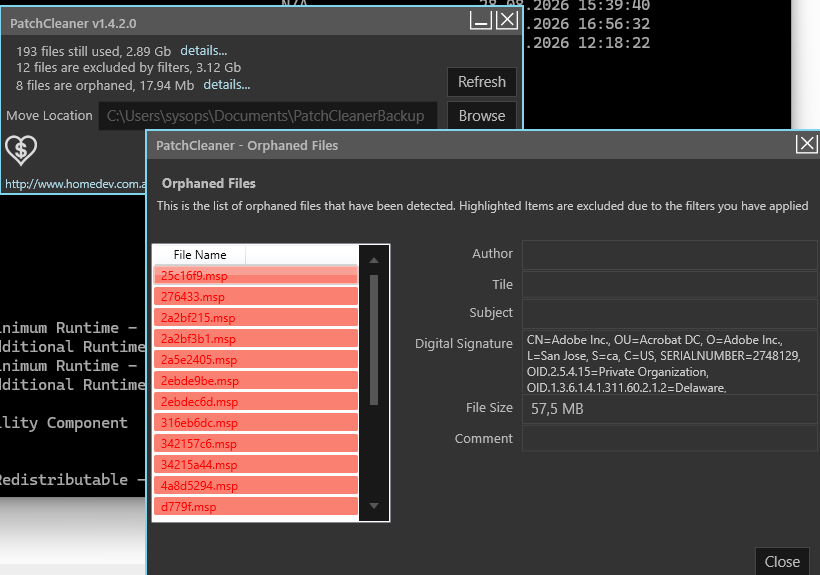Close the Orphaned Files dialog with X
Viewport: 820px width, 575px height.
[x=806, y=143]
